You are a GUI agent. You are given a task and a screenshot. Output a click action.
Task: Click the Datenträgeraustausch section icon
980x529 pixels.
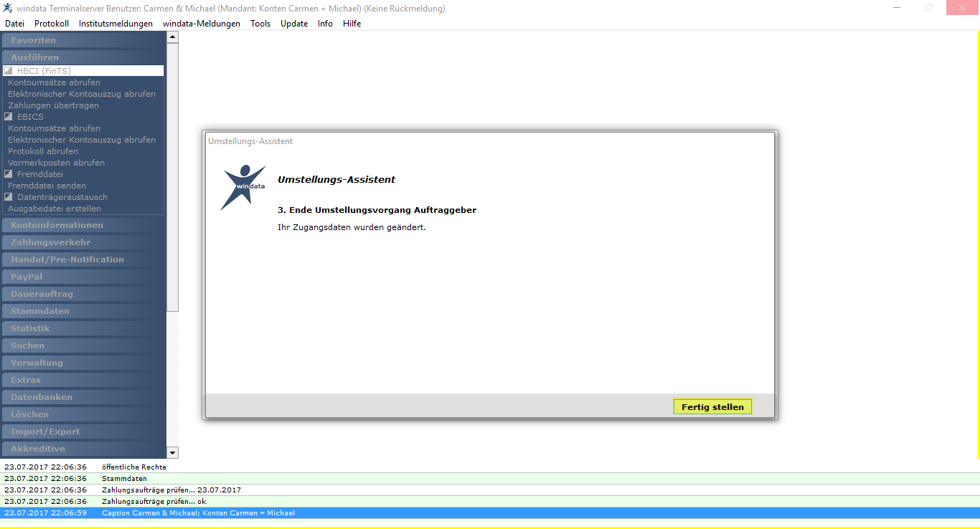(9, 197)
